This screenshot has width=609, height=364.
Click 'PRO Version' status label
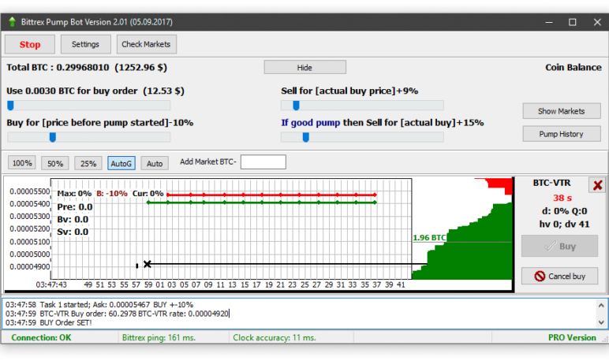(x=572, y=338)
